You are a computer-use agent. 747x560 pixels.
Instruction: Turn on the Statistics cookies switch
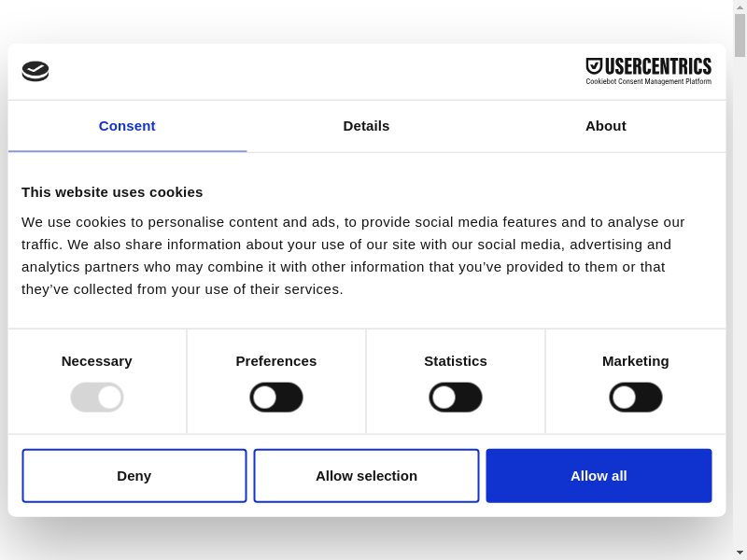[456, 398]
